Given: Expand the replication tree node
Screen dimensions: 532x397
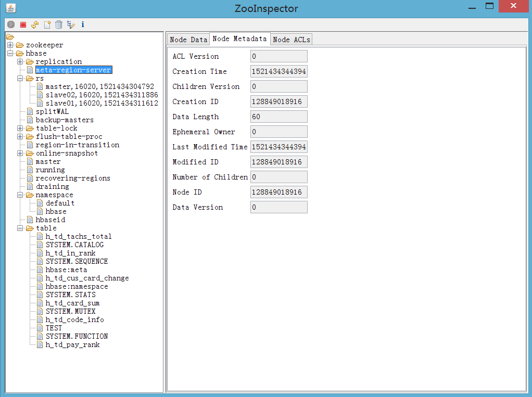Looking at the screenshot, I should (x=20, y=62).
